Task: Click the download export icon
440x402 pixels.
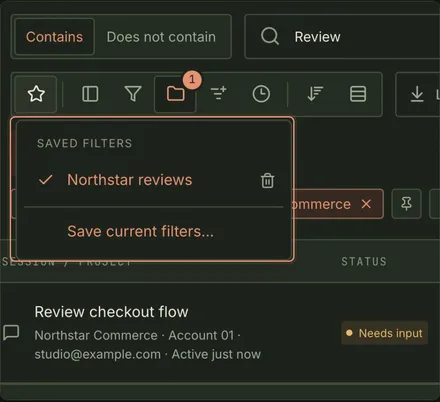Action: pyautogui.click(x=417, y=94)
